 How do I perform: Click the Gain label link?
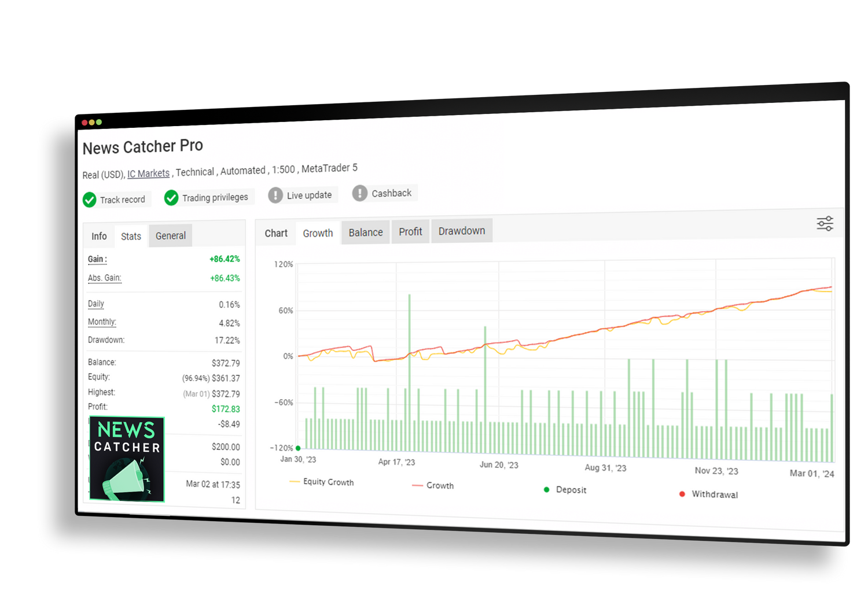tap(97, 259)
